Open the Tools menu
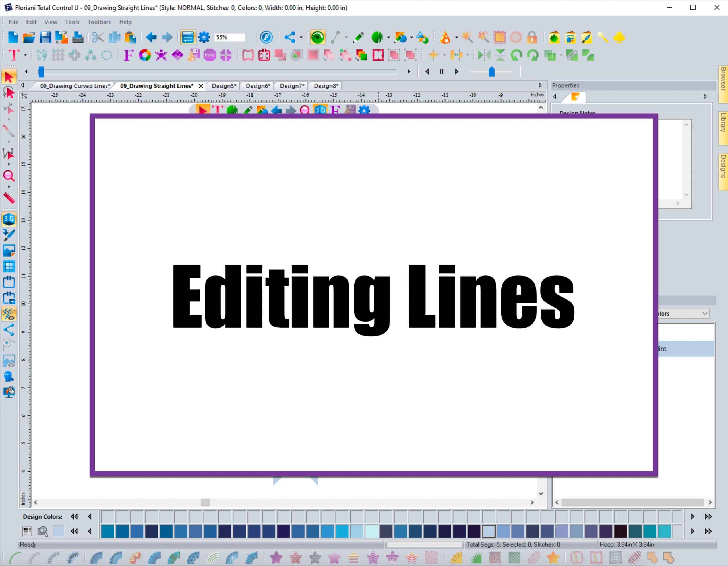 click(72, 22)
